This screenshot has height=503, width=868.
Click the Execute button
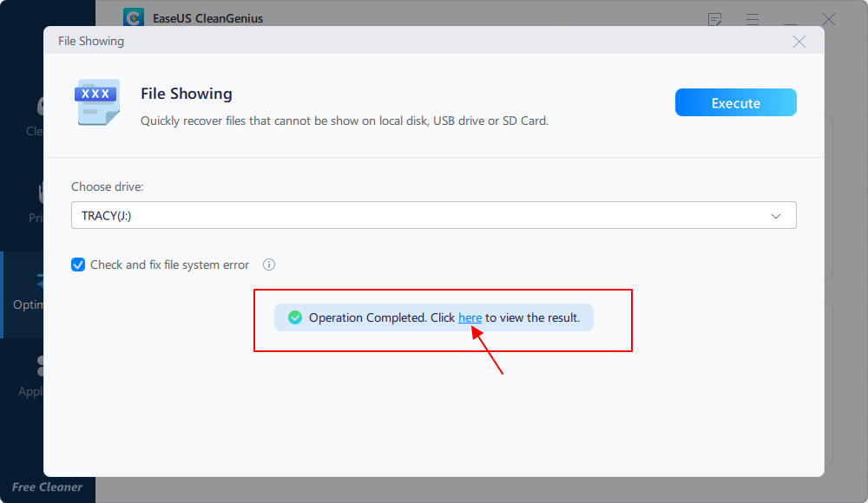click(x=735, y=102)
